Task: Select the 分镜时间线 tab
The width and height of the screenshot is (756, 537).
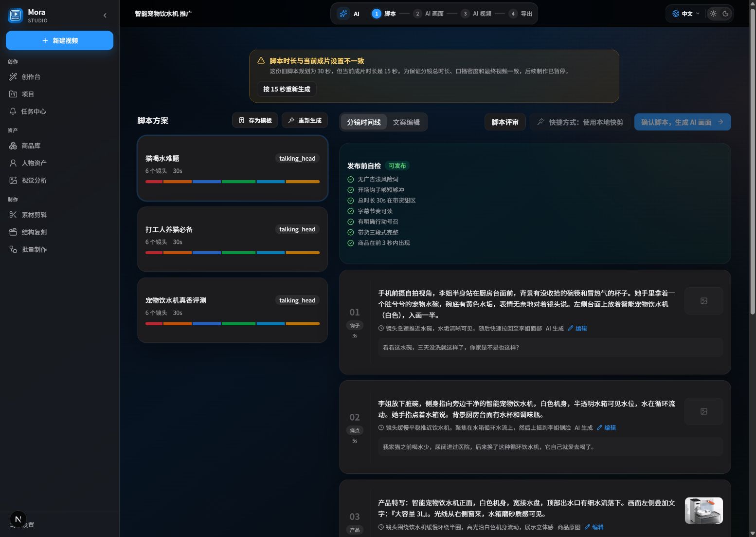Action: [364, 122]
